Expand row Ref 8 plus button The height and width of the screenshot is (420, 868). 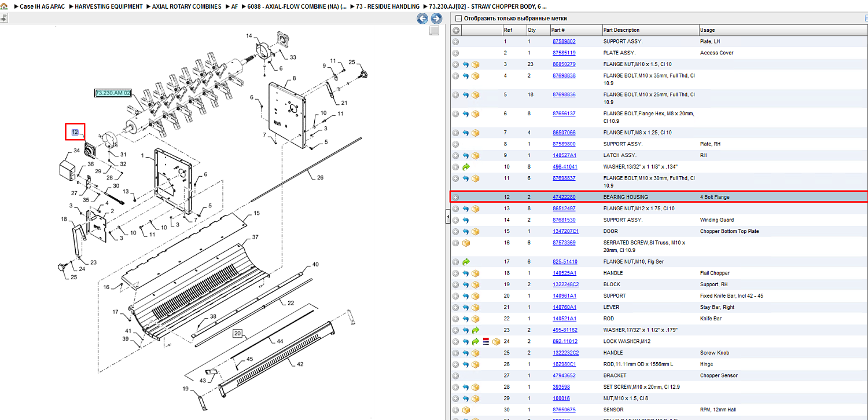pos(456,144)
